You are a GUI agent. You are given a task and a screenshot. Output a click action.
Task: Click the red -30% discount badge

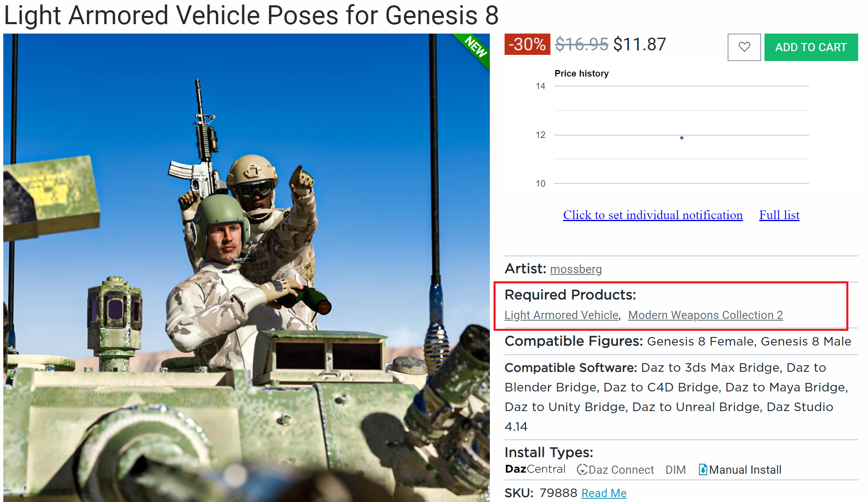(527, 44)
